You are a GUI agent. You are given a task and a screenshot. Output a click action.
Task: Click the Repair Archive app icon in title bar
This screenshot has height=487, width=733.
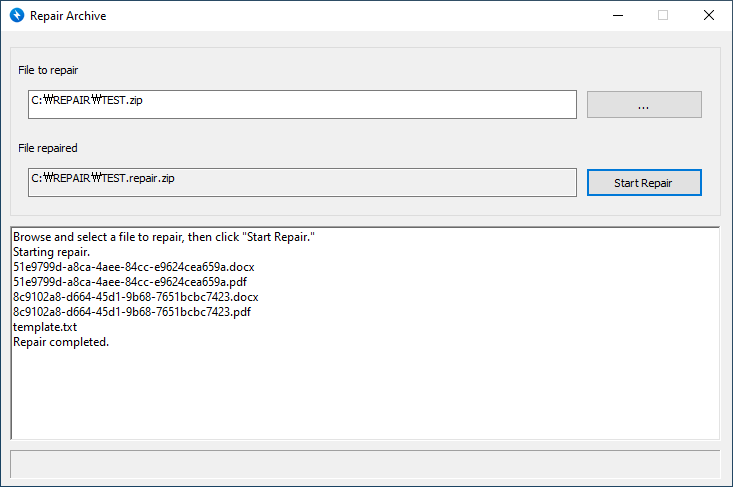[x=16, y=16]
